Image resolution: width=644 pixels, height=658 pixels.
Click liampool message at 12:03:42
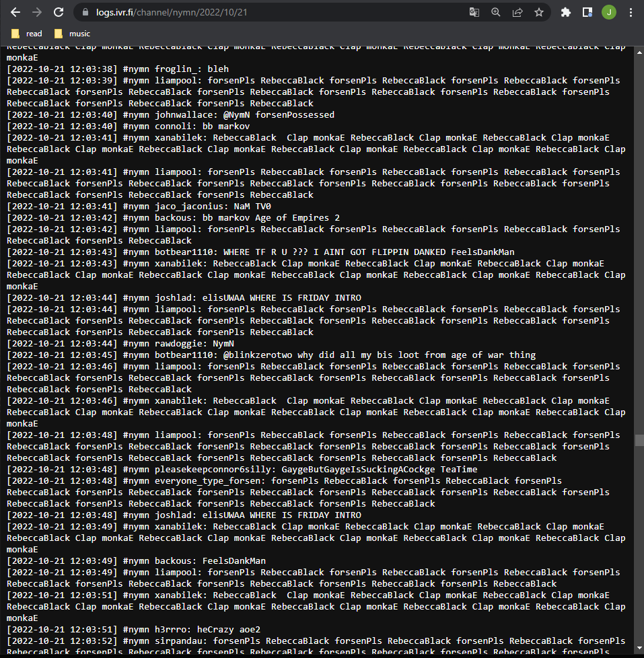313,235
